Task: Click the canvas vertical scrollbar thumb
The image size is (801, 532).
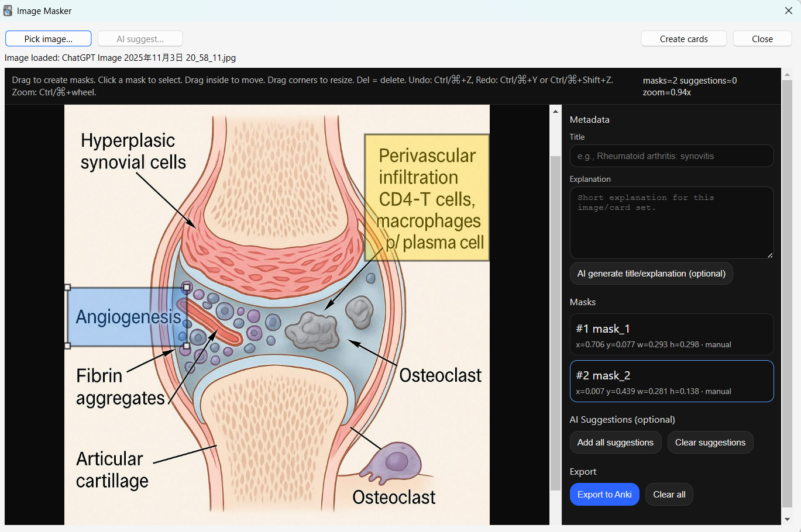Action: [555, 322]
